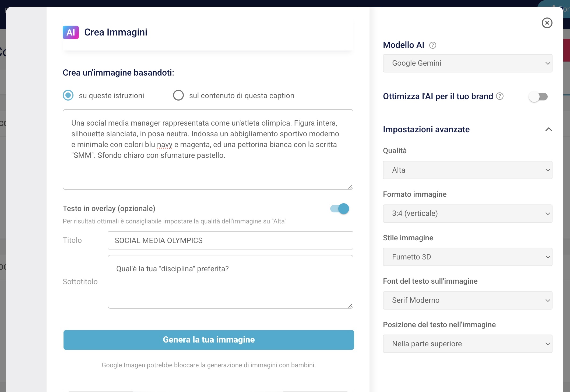Open the Font del testo sull'immagine dropdown
Screen dimensions: 570x392
coord(467,300)
